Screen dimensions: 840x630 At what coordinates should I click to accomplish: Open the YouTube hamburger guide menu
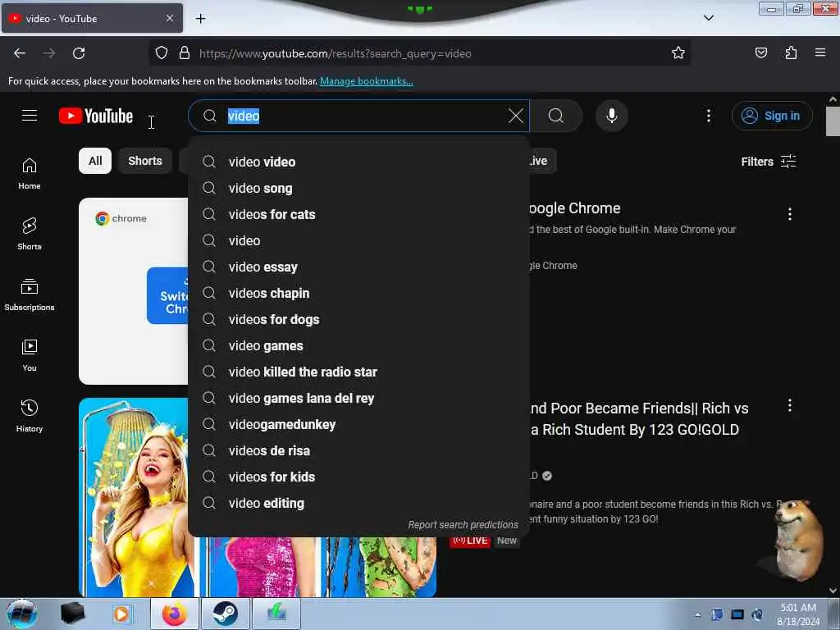30,115
